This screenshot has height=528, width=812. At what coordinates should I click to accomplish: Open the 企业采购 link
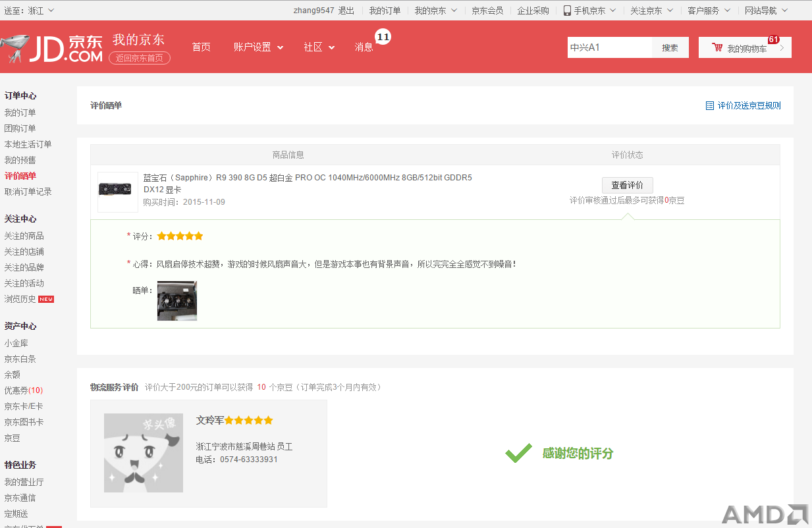point(533,11)
